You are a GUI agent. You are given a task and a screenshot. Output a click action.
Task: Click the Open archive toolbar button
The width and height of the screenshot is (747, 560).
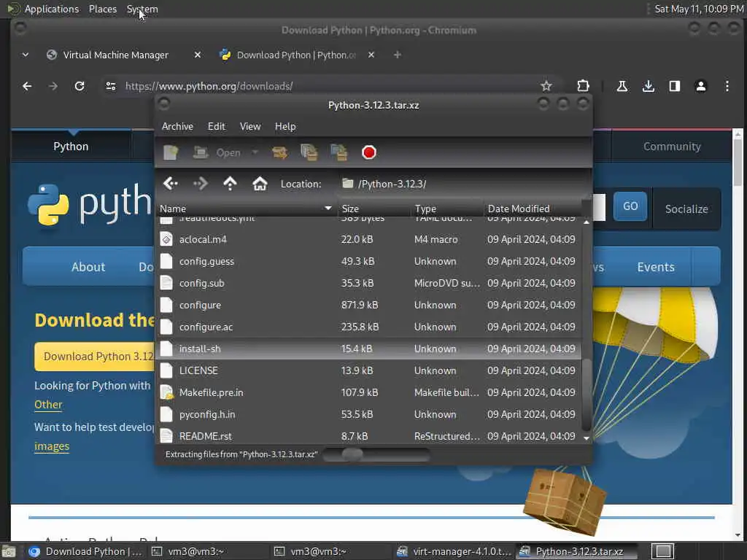click(x=217, y=152)
